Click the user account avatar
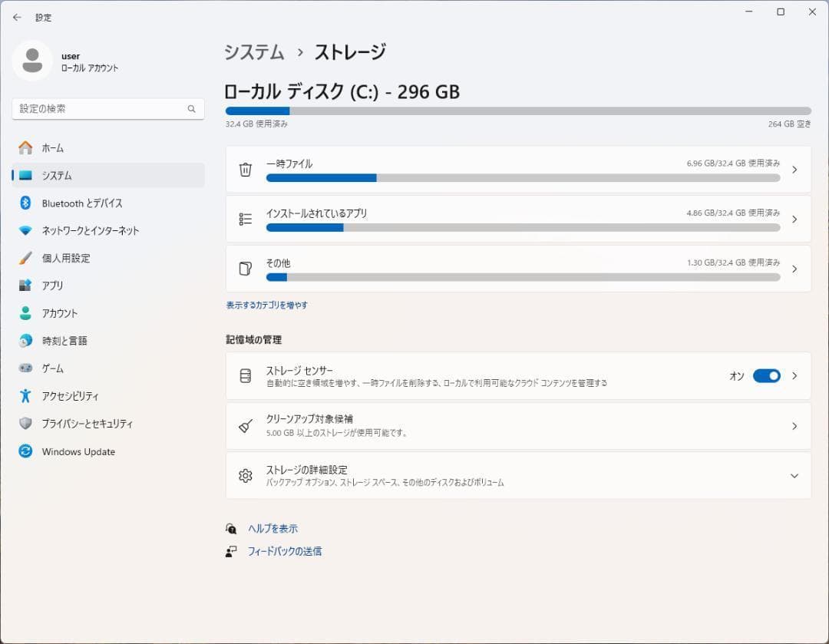Viewport: 829px width, 644px height. coord(32,61)
